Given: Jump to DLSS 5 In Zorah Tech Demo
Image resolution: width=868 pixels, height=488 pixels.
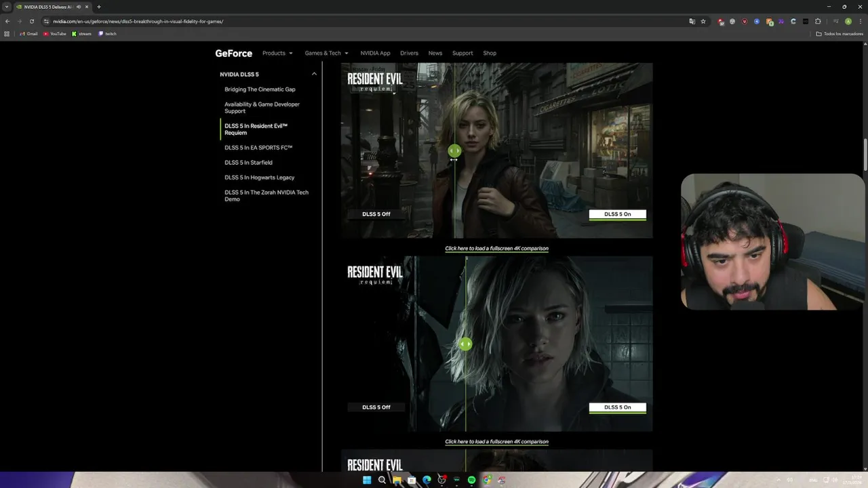Looking at the screenshot, I should click(267, 196).
